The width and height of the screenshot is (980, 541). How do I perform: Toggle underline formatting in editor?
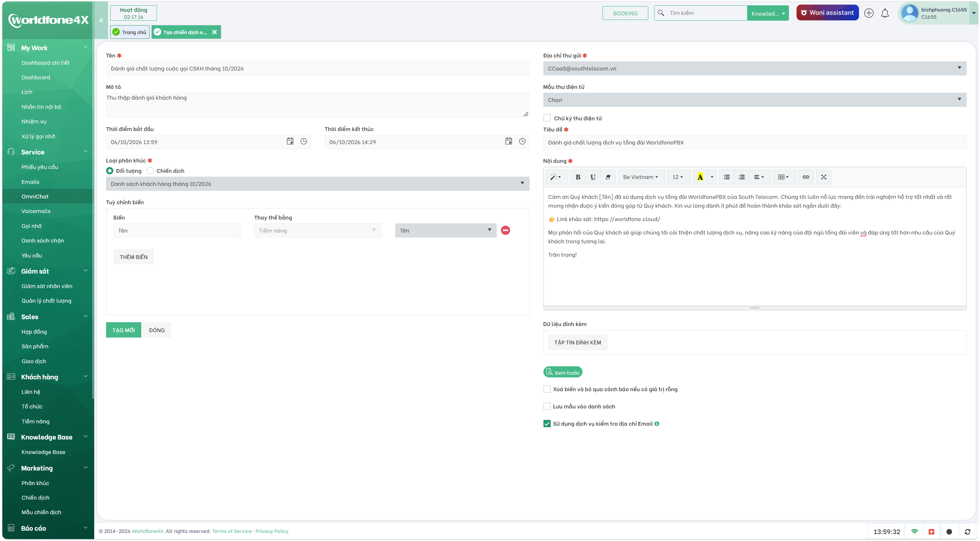pos(593,177)
